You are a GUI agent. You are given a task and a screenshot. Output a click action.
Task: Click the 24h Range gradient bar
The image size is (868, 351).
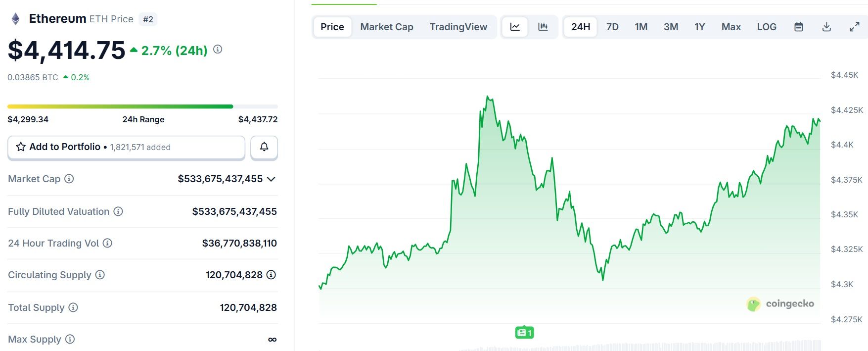(142, 106)
